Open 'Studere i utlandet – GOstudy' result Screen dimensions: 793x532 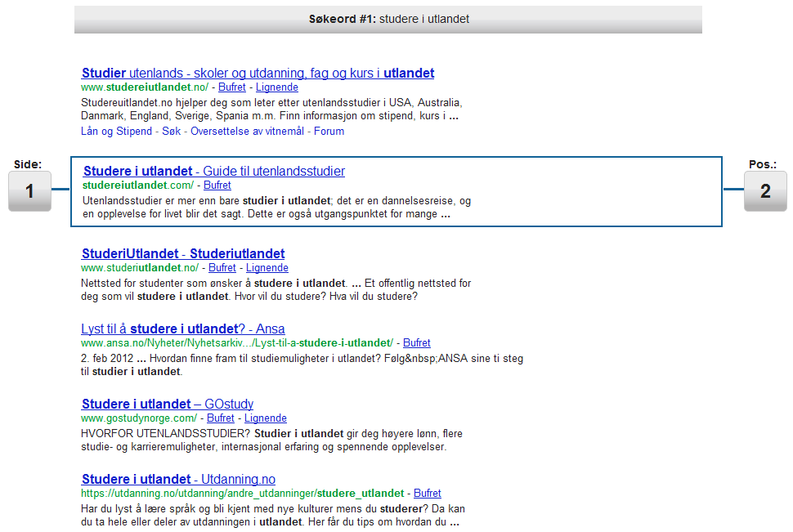coord(168,405)
